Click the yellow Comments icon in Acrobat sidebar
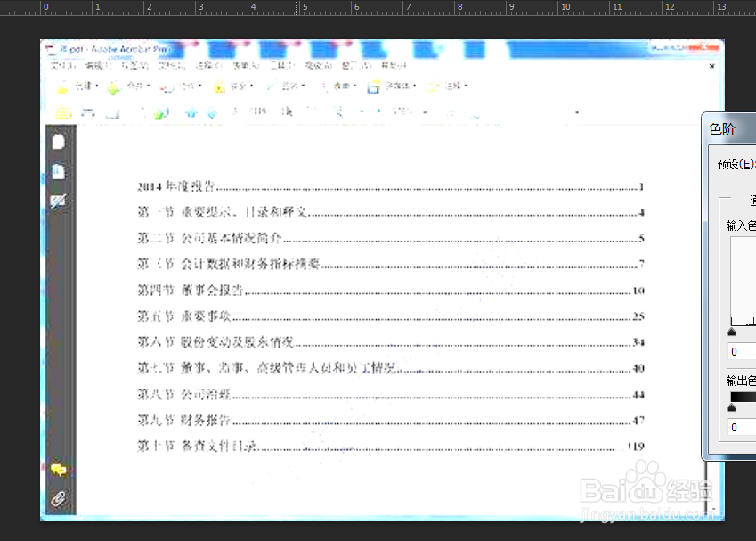The image size is (756, 541). point(59,470)
